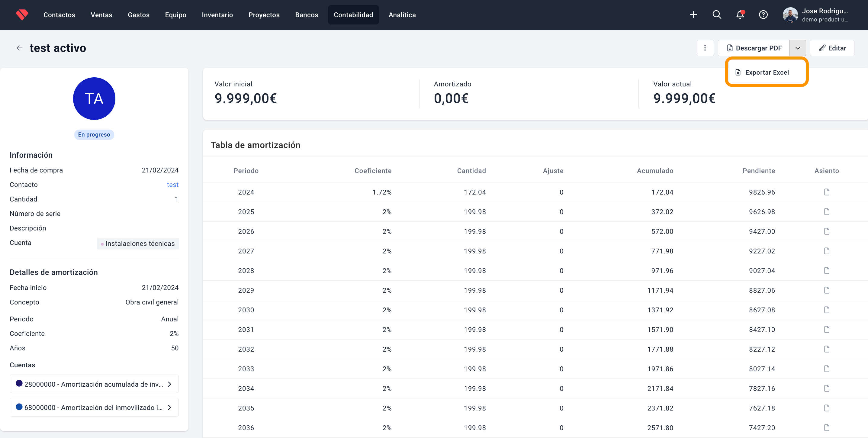
Task: Open the Contactos menu
Action: pos(59,15)
